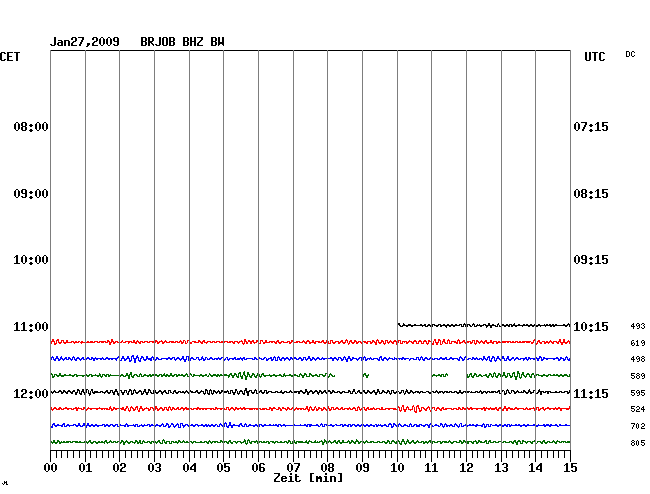Click the gapped green trace in row 589
The height and width of the screenshot is (494, 650).
point(310,375)
